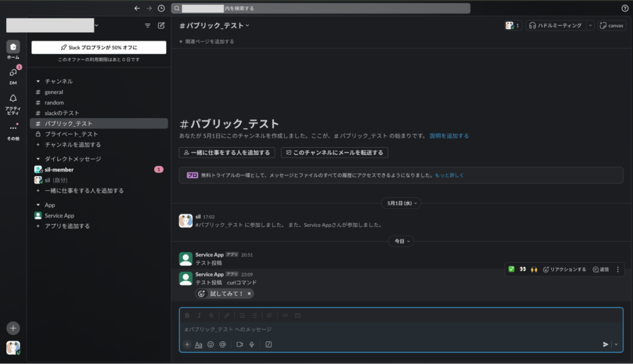Click the history clock icon in top bar
633x364 pixels.
coord(161,8)
